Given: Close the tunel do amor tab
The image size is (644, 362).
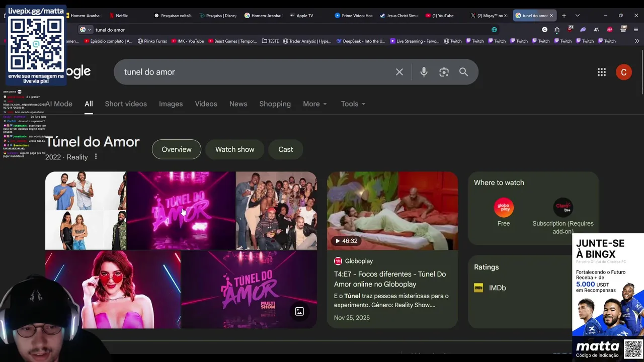Looking at the screenshot, I should (551, 16).
